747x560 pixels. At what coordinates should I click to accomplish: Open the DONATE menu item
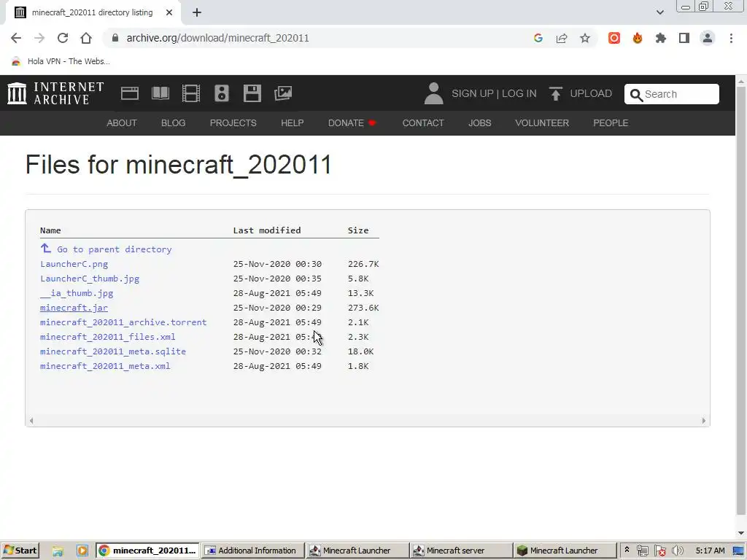coord(352,122)
